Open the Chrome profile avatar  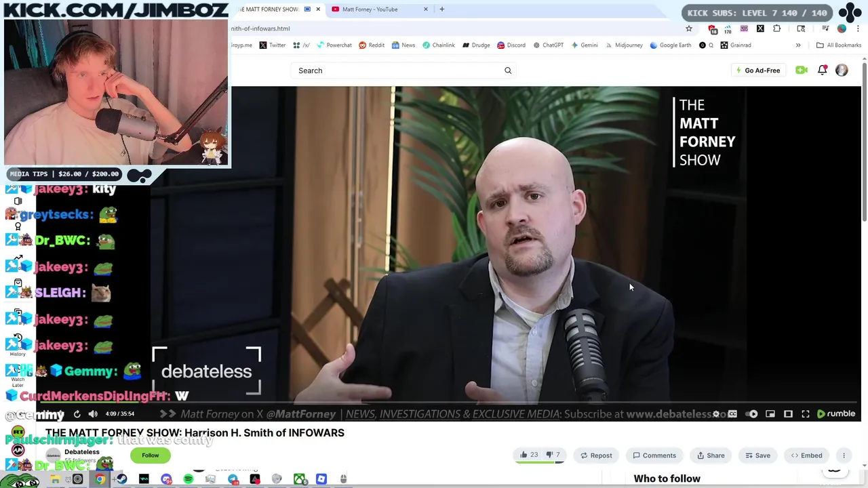click(842, 28)
